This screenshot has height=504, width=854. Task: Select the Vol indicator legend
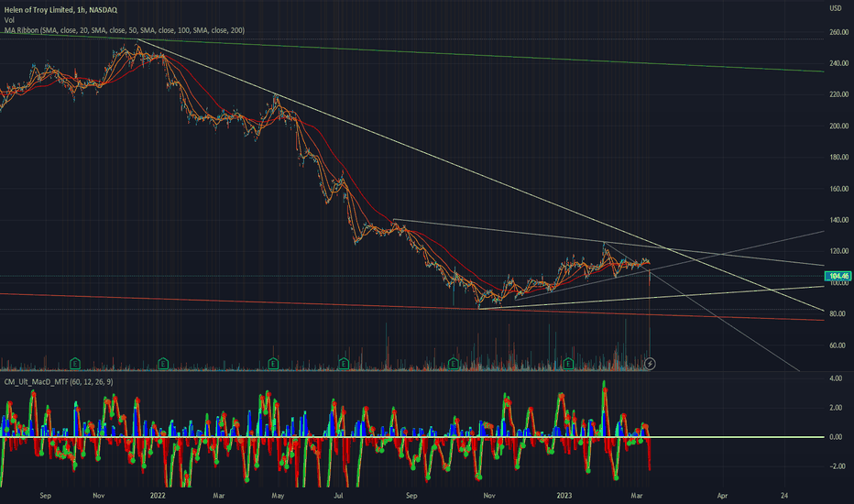(9, 20)
